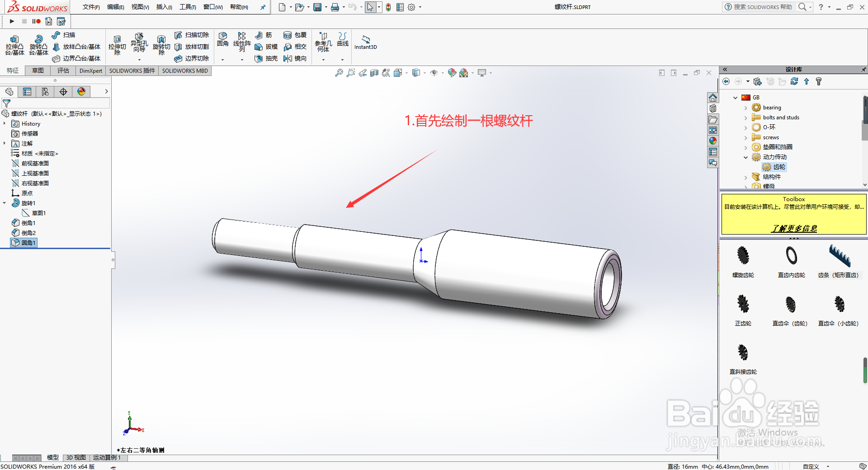
Task: Click the Sweep (扫描) feature tool
Action: 64,35
